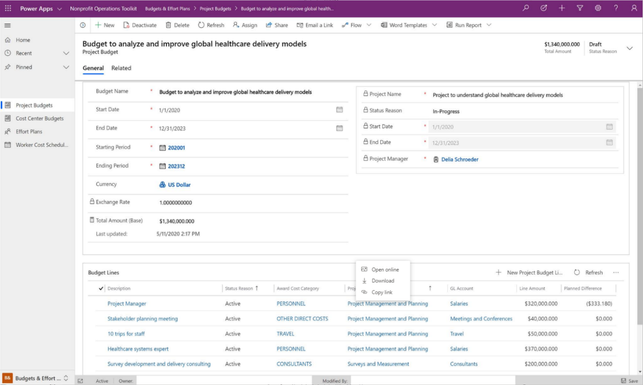643x385 pixels.
Task: Expand the Pinned section in sidebar
Action: [x=66, y=67]
